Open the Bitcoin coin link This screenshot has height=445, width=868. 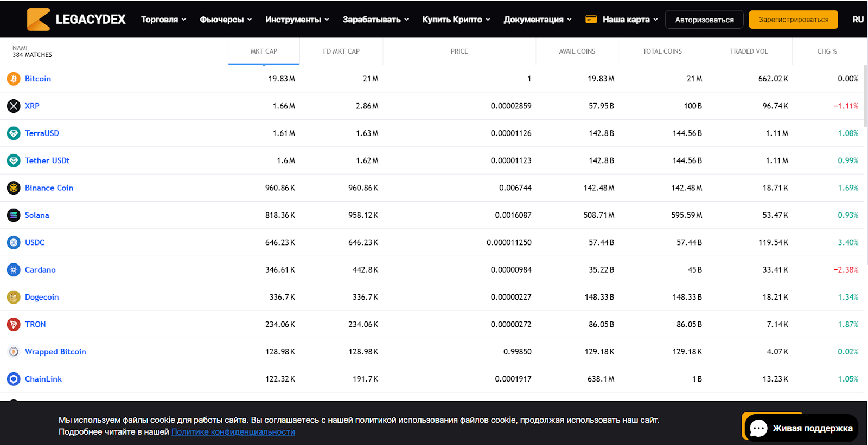pyautogui.click(x=38, y=79)
